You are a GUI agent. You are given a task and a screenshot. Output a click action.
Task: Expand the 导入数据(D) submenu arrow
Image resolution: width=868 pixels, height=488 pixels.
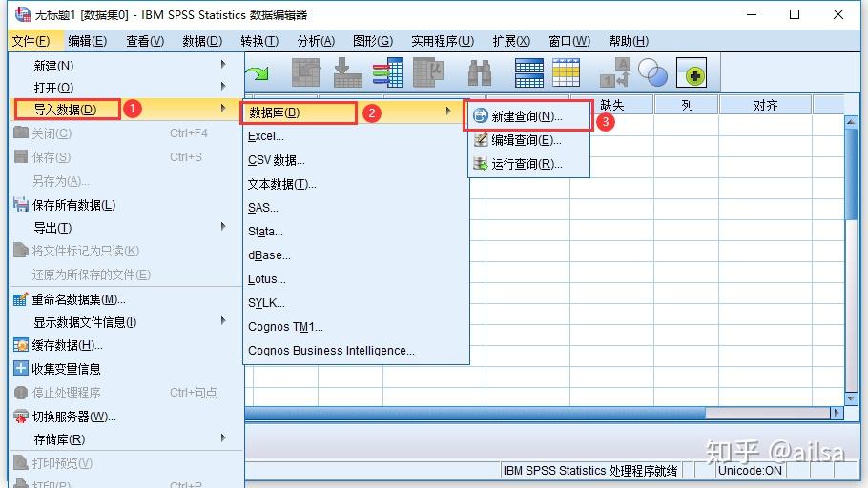point(223,108)
